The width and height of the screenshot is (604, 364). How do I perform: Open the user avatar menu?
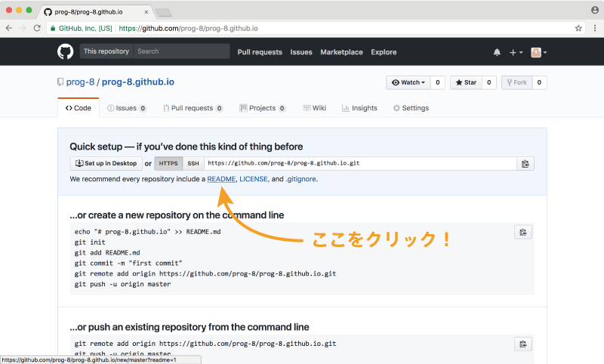[538, 52]
